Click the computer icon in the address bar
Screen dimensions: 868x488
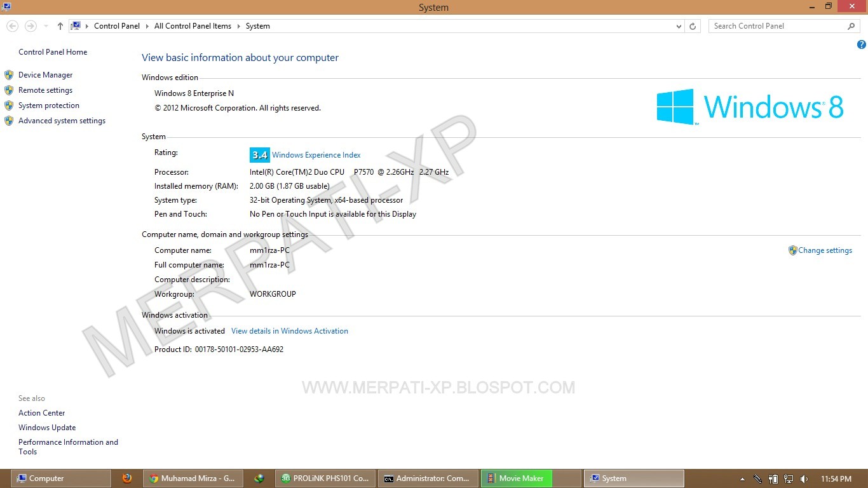coord(76,26)
